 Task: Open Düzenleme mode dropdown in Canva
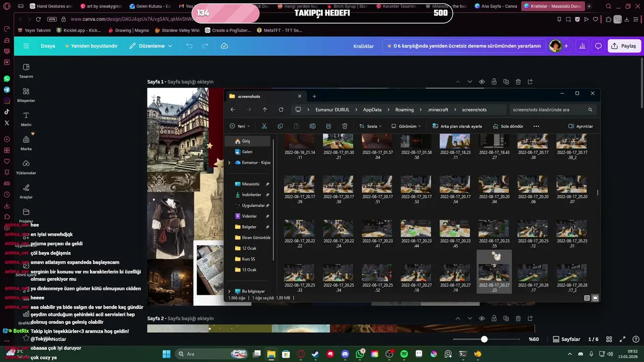pyautogui.click(x=150, y=46)
